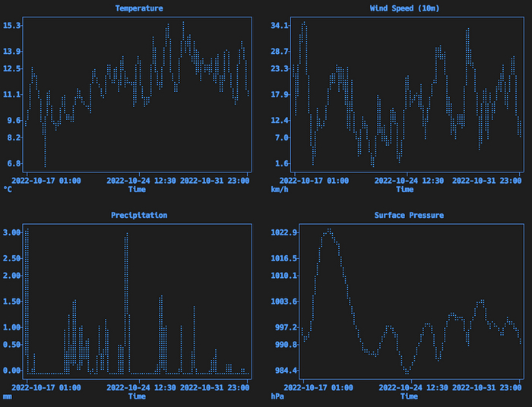Viewport: 532px width, 407px height.
Task: Select the 1.6 tick on Wind Speed axis
Action: tap(282, 163)
